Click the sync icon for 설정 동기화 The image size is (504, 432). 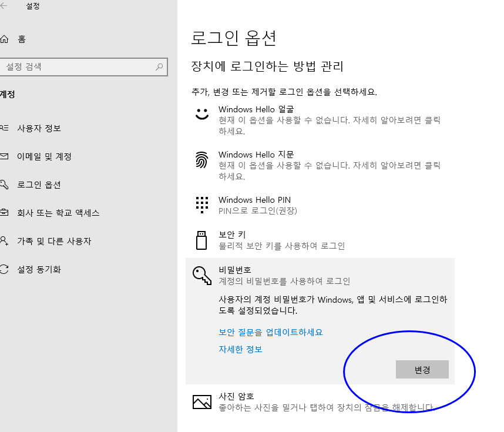[x=4, y=269]
